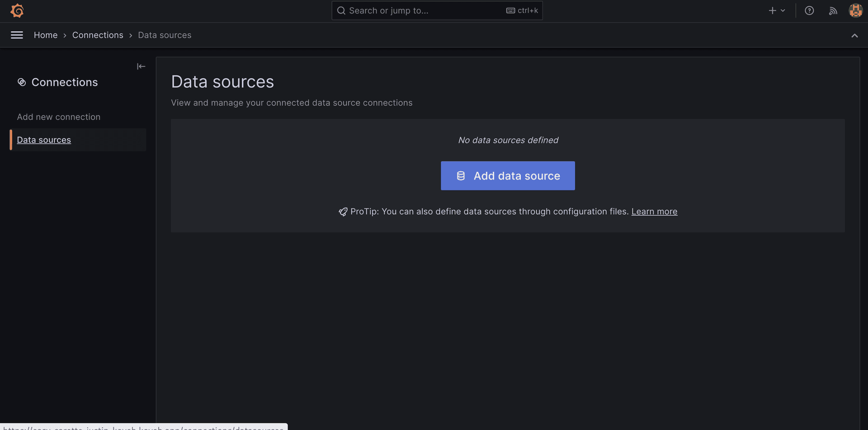
Task: Click the Connections section icon in sidebar
Action: 22,82
